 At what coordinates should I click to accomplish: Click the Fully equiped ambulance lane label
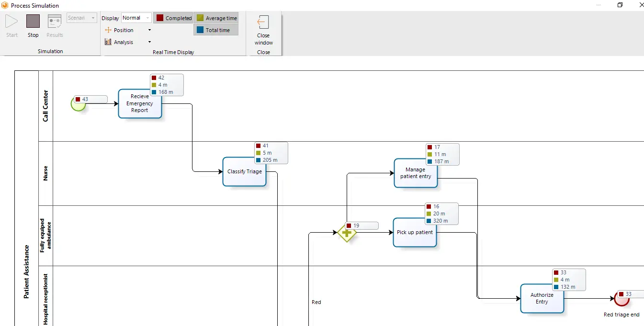coord(46,236)
